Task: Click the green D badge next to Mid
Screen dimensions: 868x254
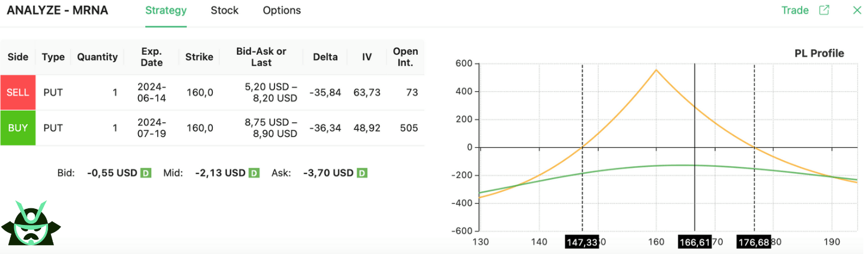Action: coord(254,173)
